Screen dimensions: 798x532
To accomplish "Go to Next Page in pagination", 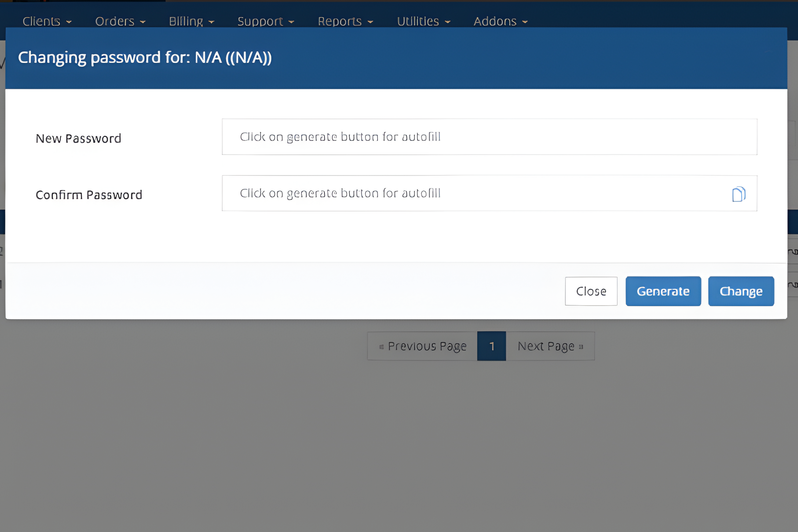I will tap(550, 346).
